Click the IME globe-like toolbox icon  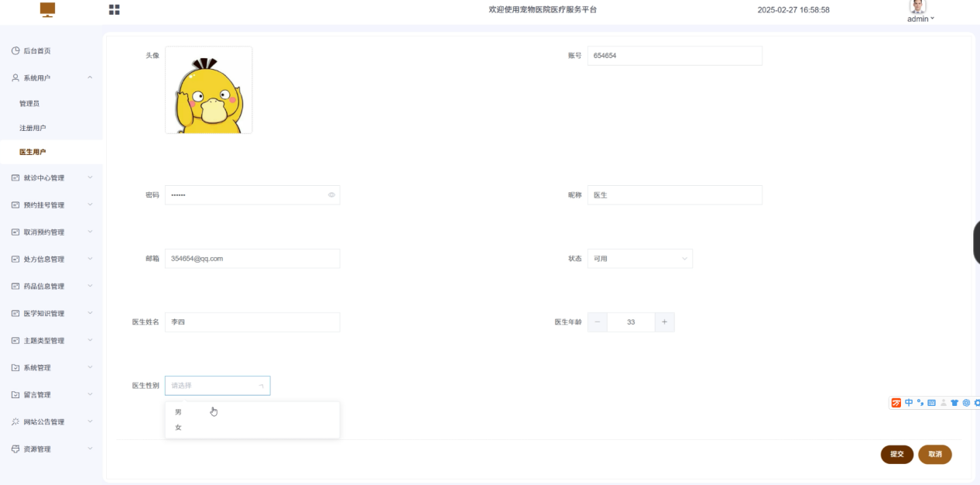(966, 403)
